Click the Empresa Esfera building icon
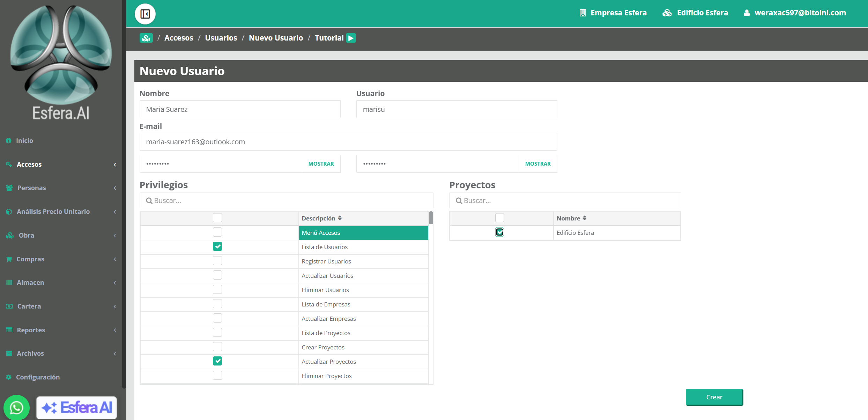 point(583,13)
